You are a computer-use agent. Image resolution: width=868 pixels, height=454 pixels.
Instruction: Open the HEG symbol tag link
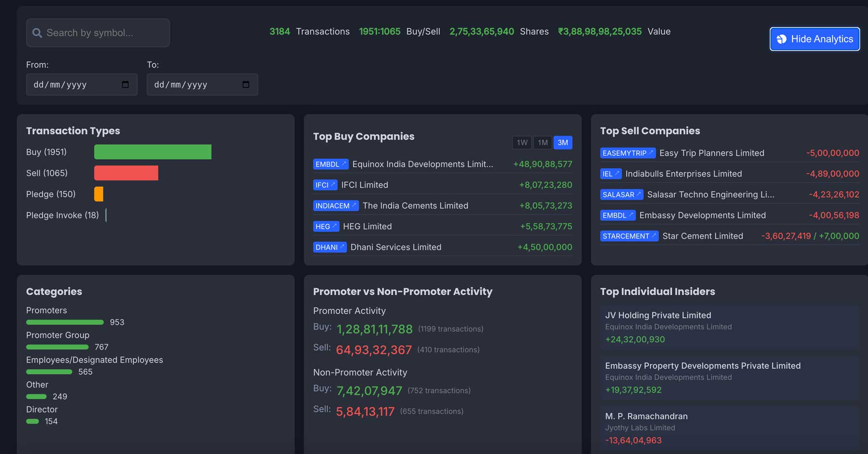pos(326,226)
